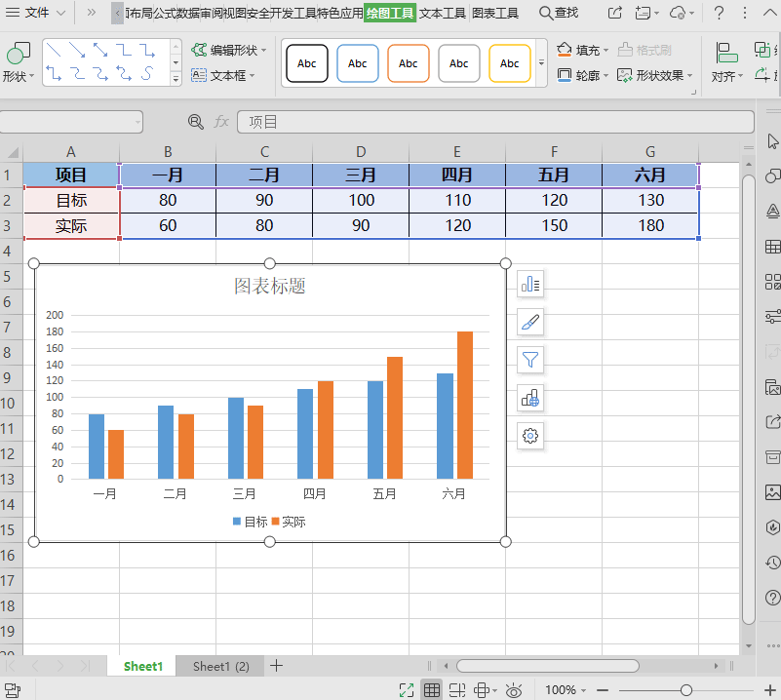Image resolution: width=781 pixels, height=700 pixels.
Task: Select the single arrow line shape
Action: tap(77, 50)
